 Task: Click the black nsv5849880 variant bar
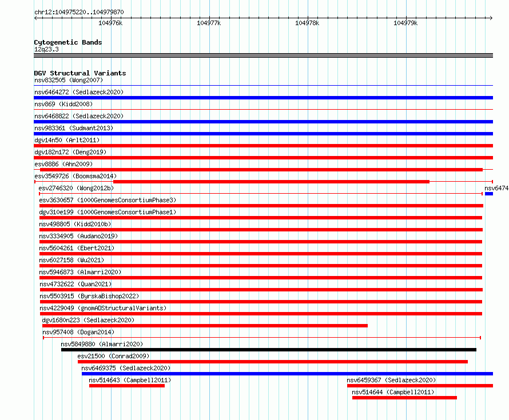(x=269, y=350)
